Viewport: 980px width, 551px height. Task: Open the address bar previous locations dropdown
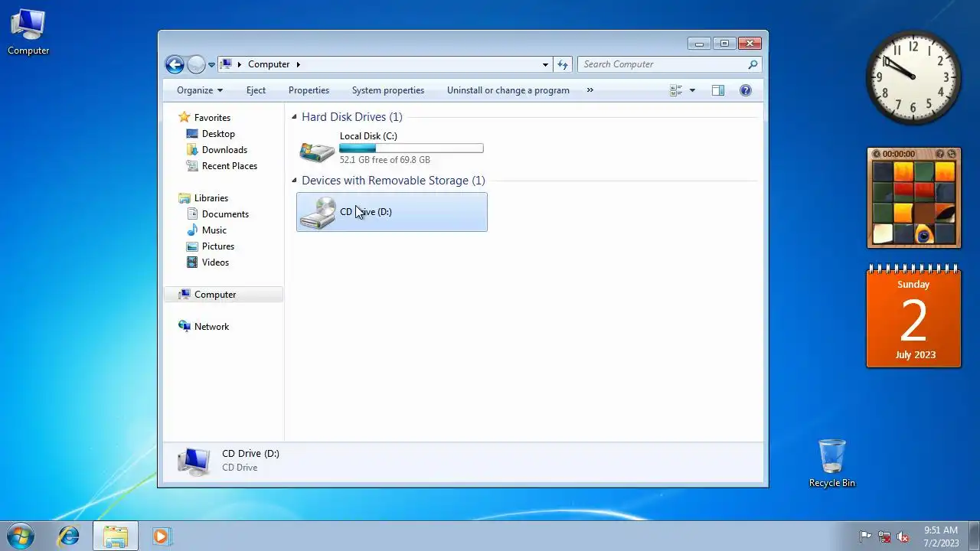(545, 65)
